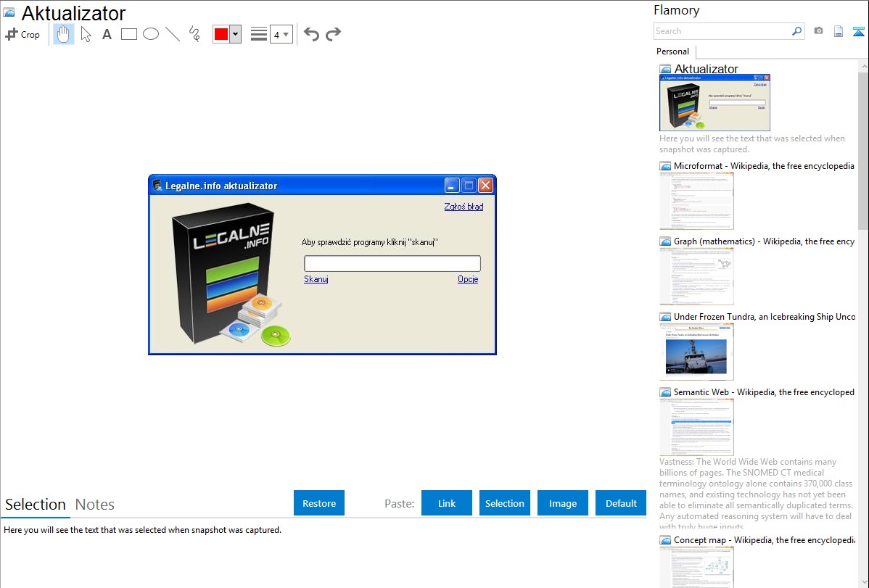Click the Legalne.info software box image
This screenshot has height=588, width=869.
(231, 276)
